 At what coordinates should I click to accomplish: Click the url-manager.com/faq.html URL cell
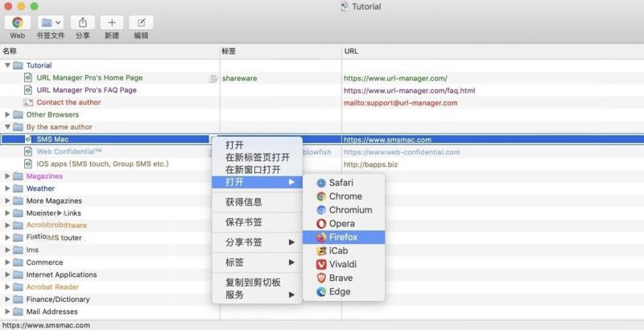click(409, 90)
